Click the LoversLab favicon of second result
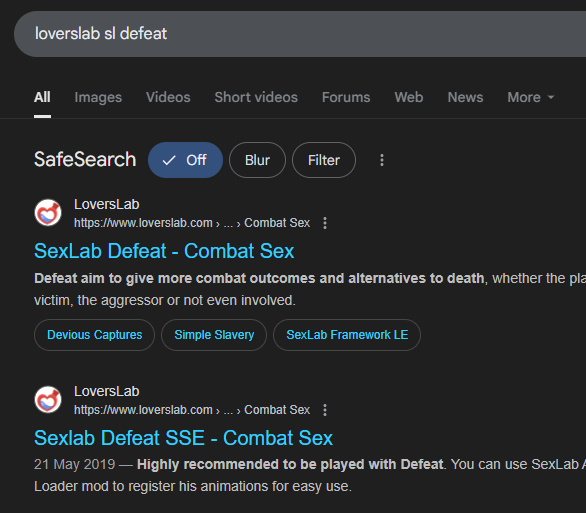 48,399
